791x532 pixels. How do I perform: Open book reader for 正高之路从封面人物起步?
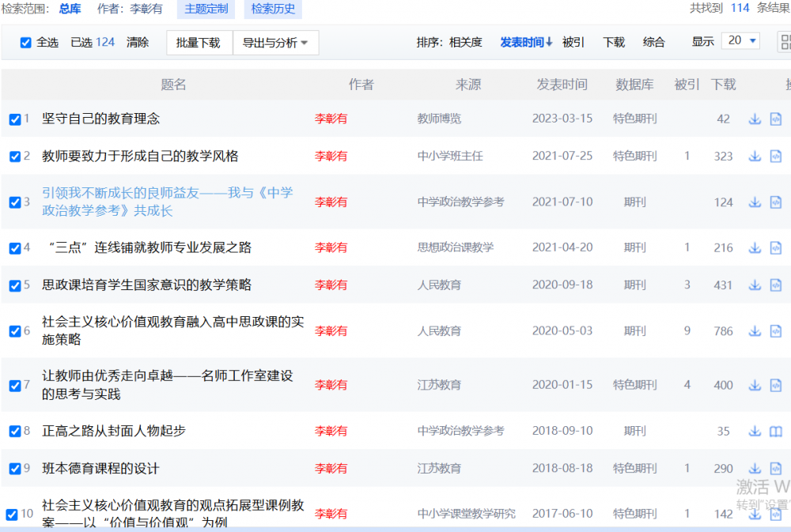point(776,431)
